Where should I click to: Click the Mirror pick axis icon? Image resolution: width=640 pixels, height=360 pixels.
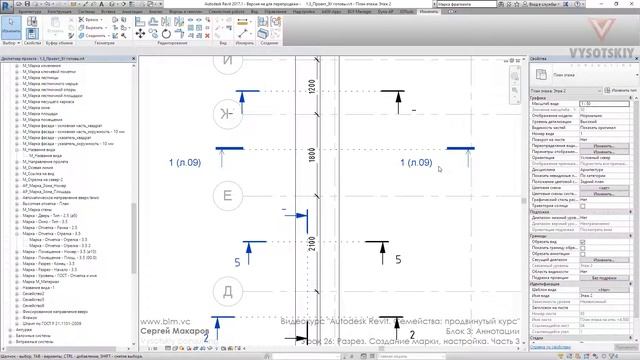pos(166,21)
